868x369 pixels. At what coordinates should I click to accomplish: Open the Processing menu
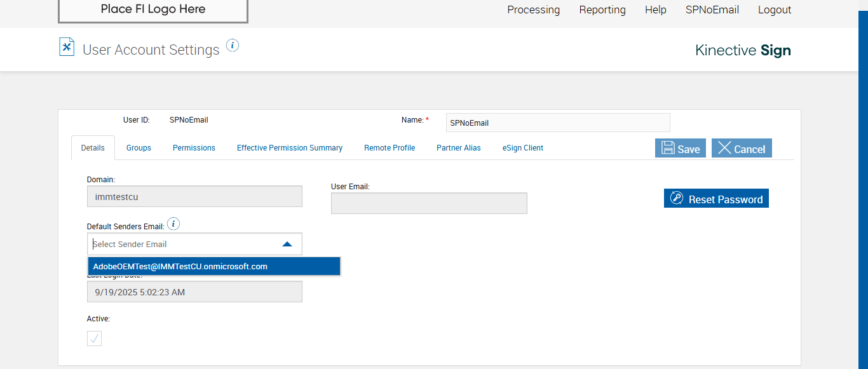click(534, 10)
